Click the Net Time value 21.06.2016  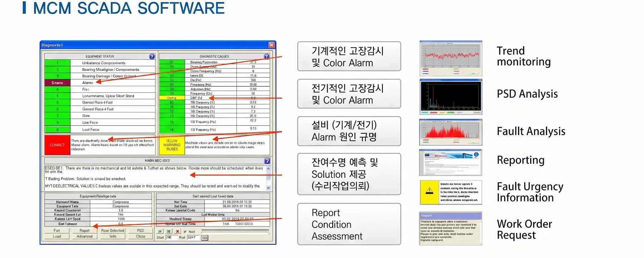coord(237,202)
